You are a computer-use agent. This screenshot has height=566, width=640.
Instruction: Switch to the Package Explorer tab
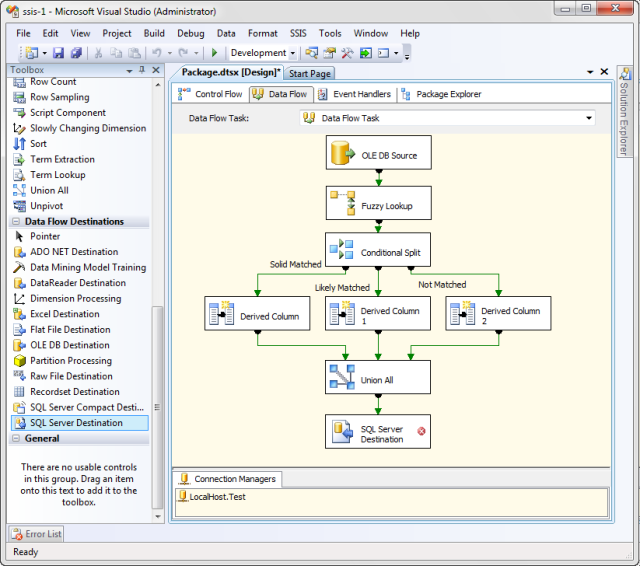[x=441, y=94]
